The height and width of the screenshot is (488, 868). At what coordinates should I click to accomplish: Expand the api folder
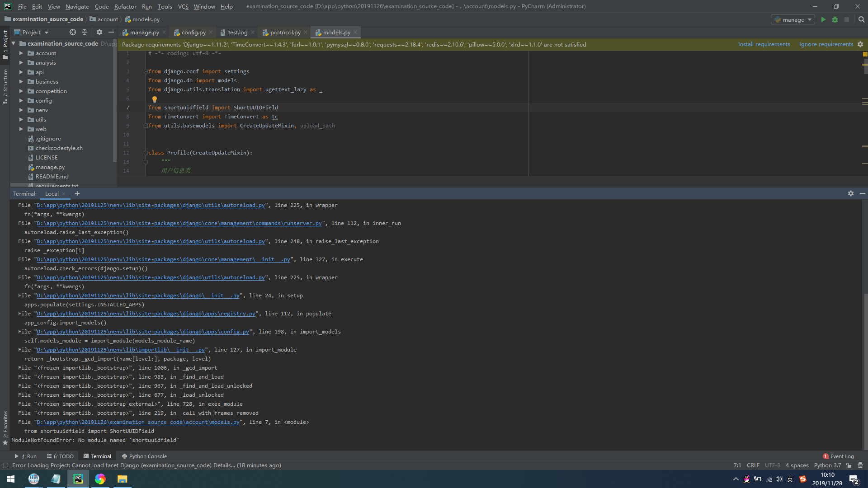[21, 72]
